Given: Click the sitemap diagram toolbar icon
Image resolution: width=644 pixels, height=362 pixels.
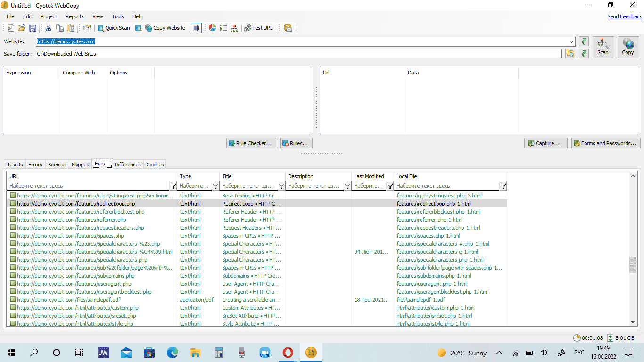Looking at the screenshot, I should click(x=234, y=28).
